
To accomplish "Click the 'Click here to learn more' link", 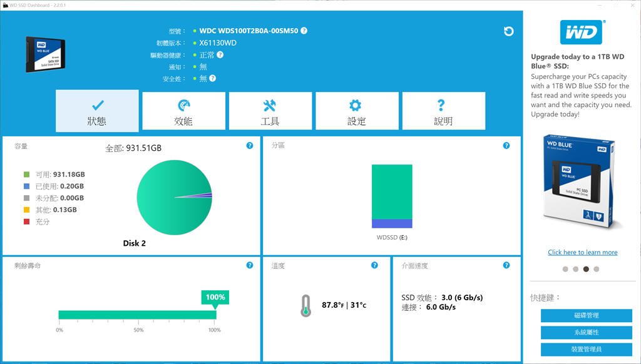I will [582, 252].
